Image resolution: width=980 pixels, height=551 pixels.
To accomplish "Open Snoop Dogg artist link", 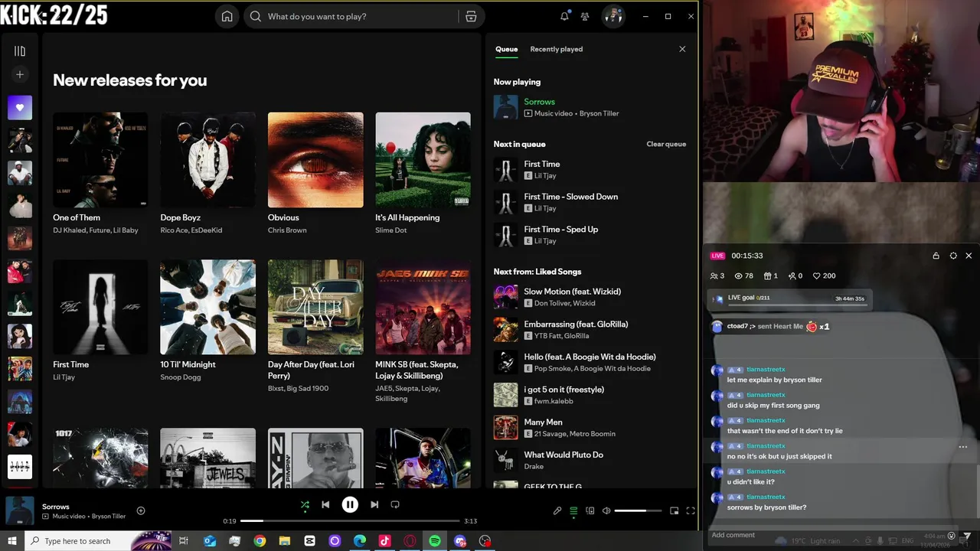I will tap(181, 377).
